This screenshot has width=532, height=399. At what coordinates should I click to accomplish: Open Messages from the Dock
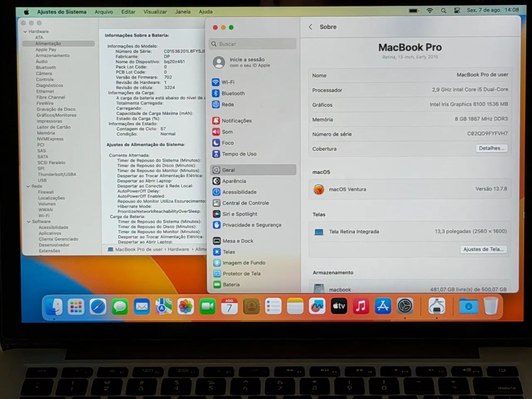[120, 307]
